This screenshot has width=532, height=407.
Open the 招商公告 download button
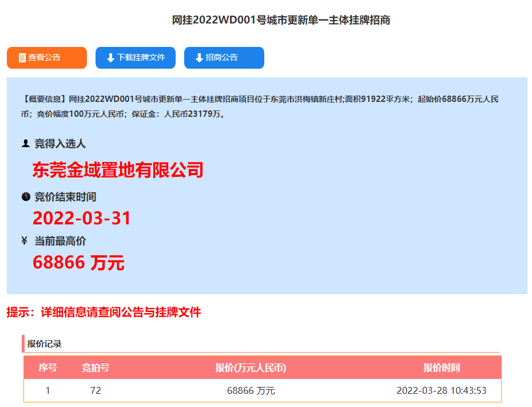pos(224,58)
